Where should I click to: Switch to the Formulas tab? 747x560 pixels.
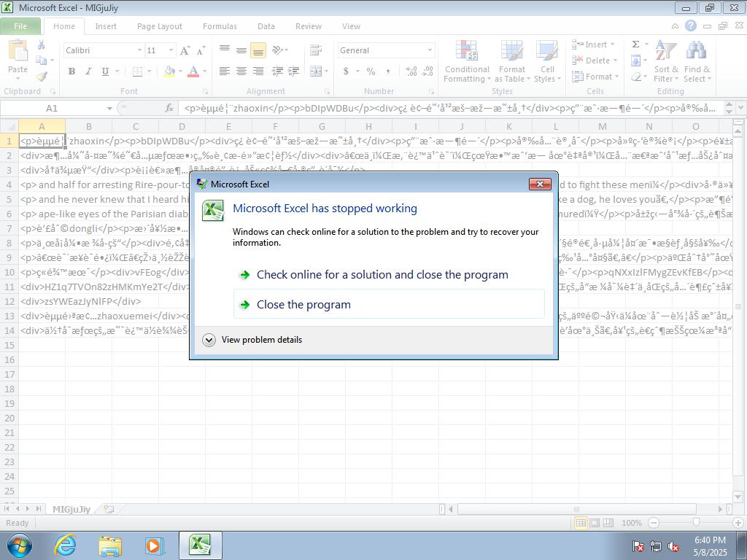pyautogui.click(x=220, y=26)
